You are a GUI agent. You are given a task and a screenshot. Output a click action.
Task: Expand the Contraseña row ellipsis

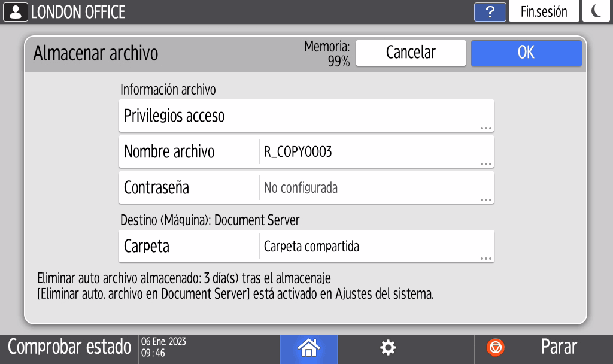pyautogui.click(x=485, y=200)
